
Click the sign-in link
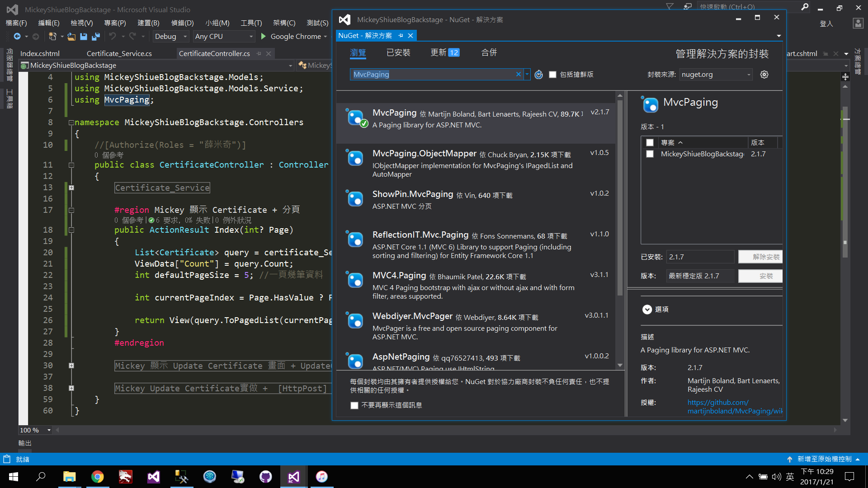pos(826,23)
